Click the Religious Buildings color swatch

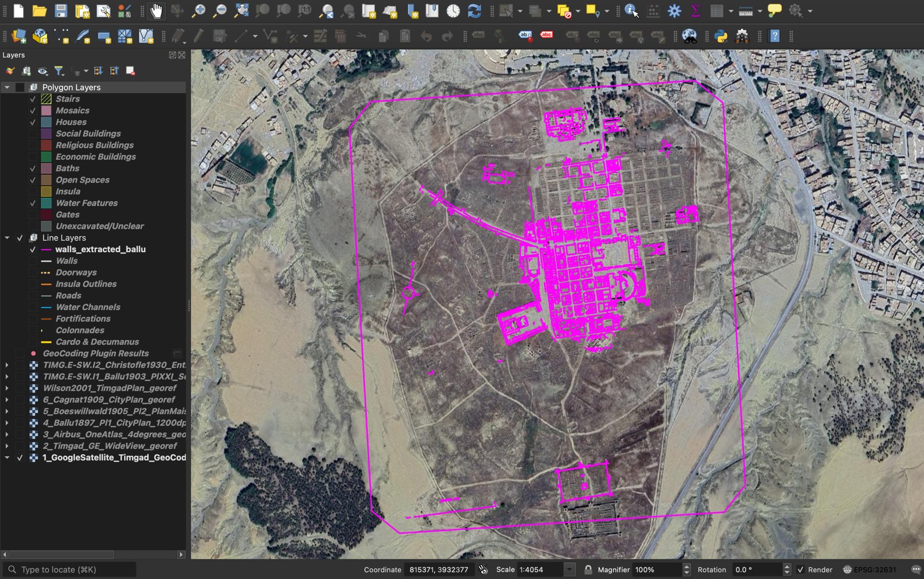[x=46, y=145]
